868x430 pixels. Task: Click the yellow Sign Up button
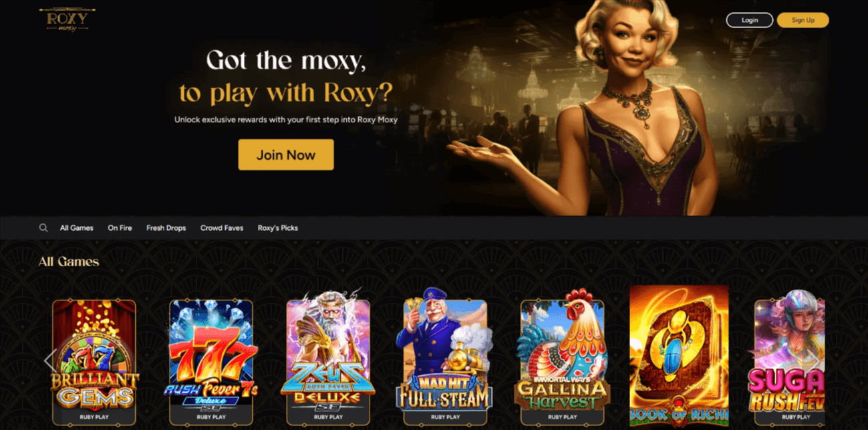tap(803, 20)
